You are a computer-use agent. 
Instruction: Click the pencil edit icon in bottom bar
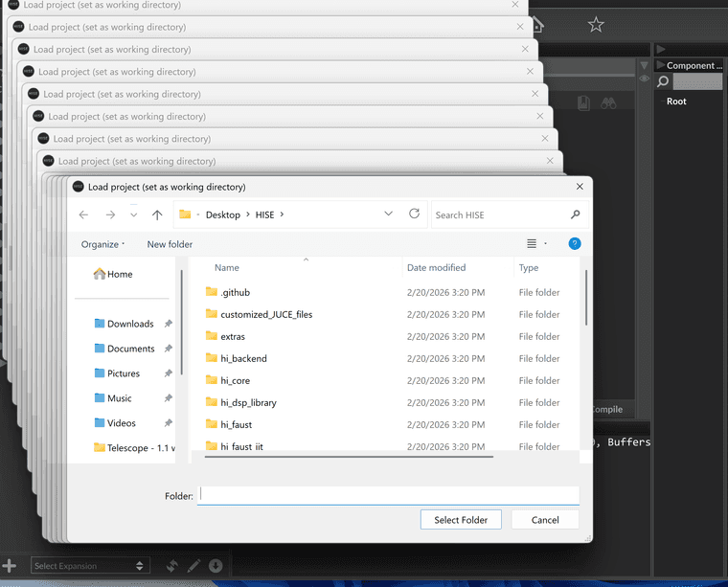(193, 566)
